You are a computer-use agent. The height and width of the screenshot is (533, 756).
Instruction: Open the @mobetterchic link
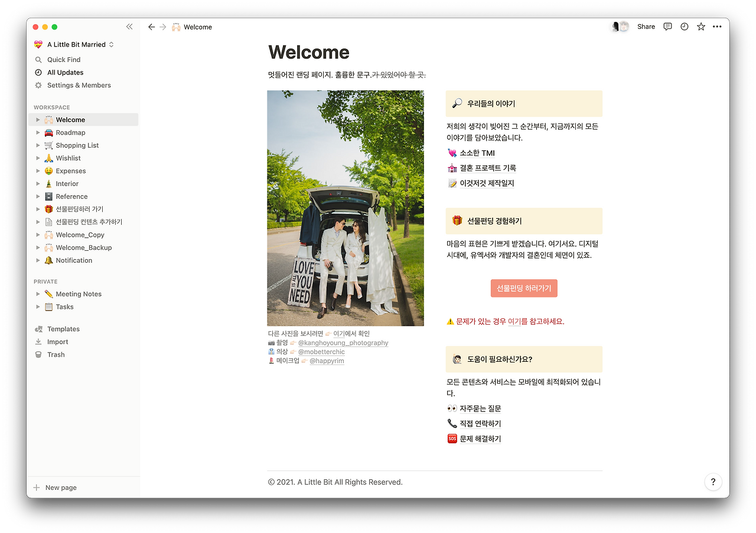pyautogui.click(x=321, y=352)
